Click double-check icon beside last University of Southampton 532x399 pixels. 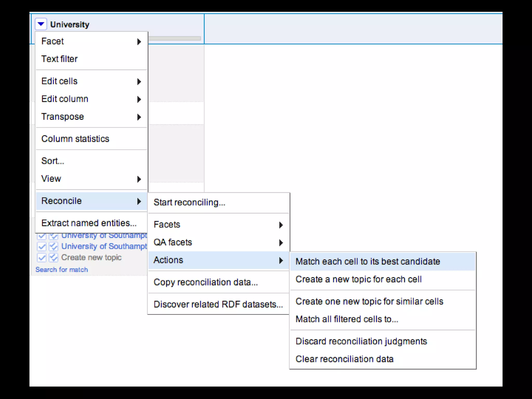54,246
